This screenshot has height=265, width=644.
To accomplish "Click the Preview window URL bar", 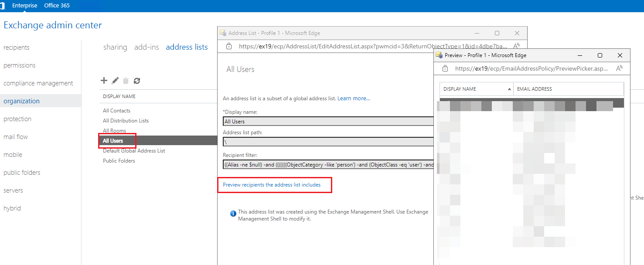I will tap(531, 68).
